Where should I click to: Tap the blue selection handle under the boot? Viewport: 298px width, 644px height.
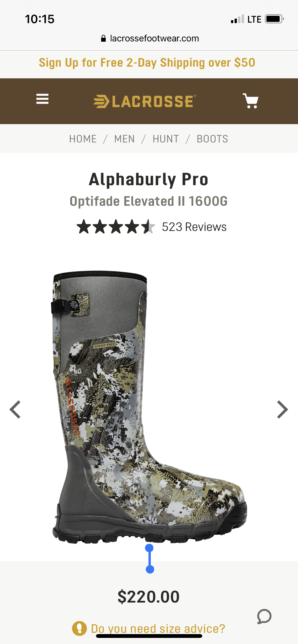click(150, 559)
